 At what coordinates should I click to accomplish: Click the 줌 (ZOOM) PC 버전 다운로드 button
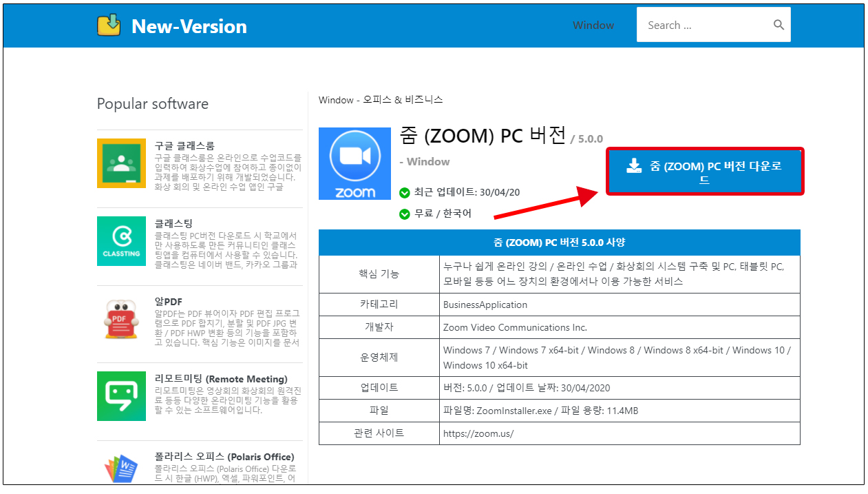click(705, 172)
